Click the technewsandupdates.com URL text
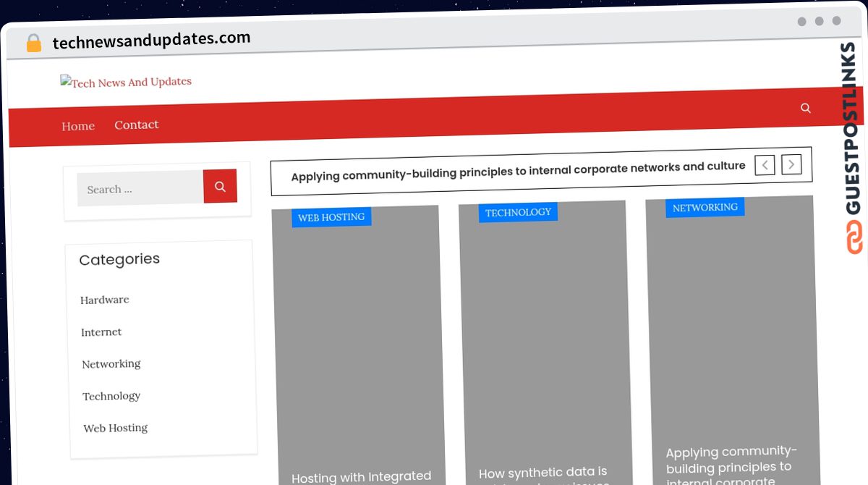868x485 pixels. click(x=152, y=41)
